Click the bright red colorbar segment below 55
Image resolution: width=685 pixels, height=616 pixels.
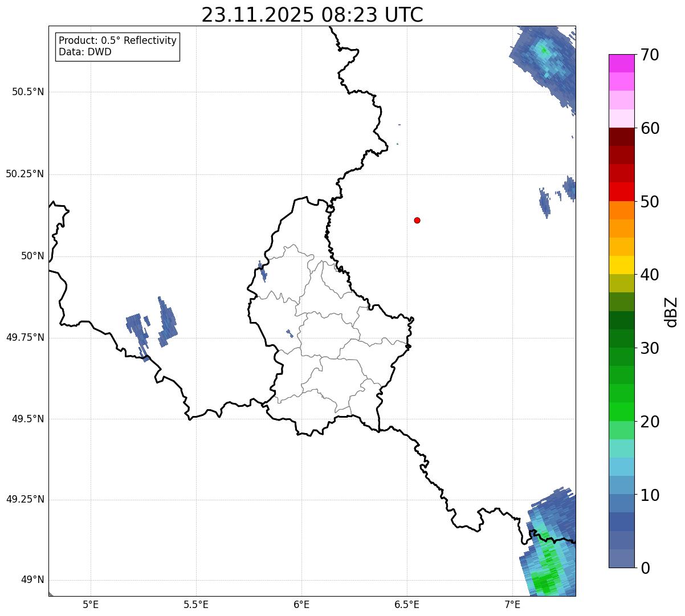(x=621, y=191)
